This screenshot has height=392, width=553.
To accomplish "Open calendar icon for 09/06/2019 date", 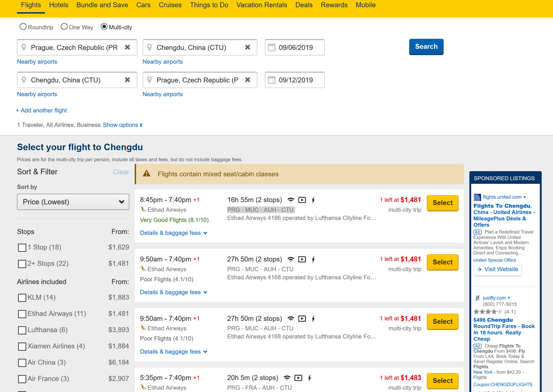I will coord(272,48).
